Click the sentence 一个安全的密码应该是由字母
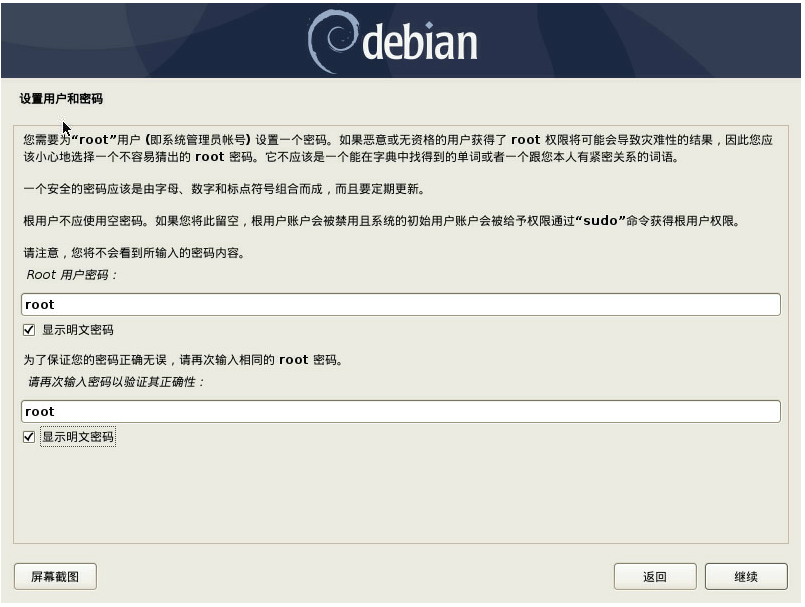 [224, 189]
